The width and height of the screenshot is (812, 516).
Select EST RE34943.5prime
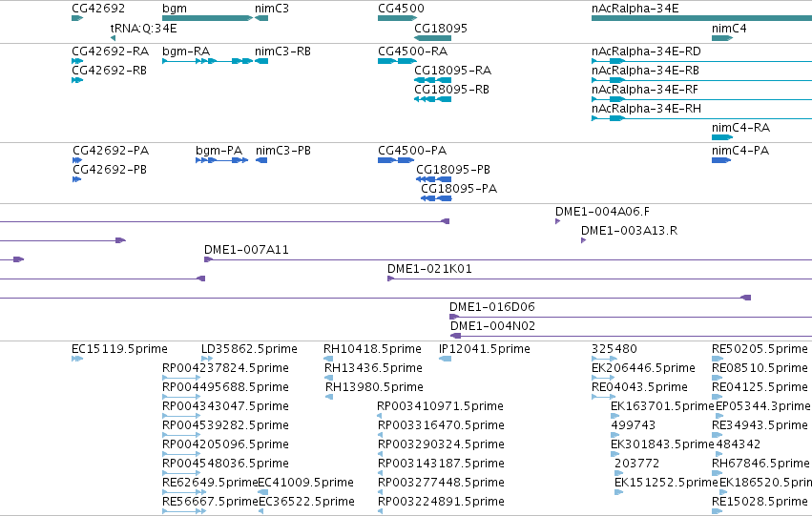[x=760, y=426]
